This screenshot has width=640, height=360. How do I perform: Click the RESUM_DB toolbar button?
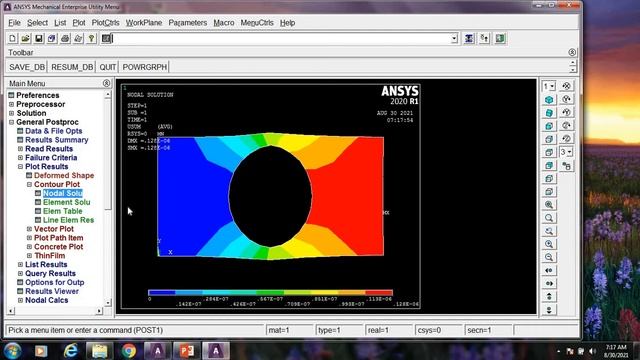[x=72, y=67]
